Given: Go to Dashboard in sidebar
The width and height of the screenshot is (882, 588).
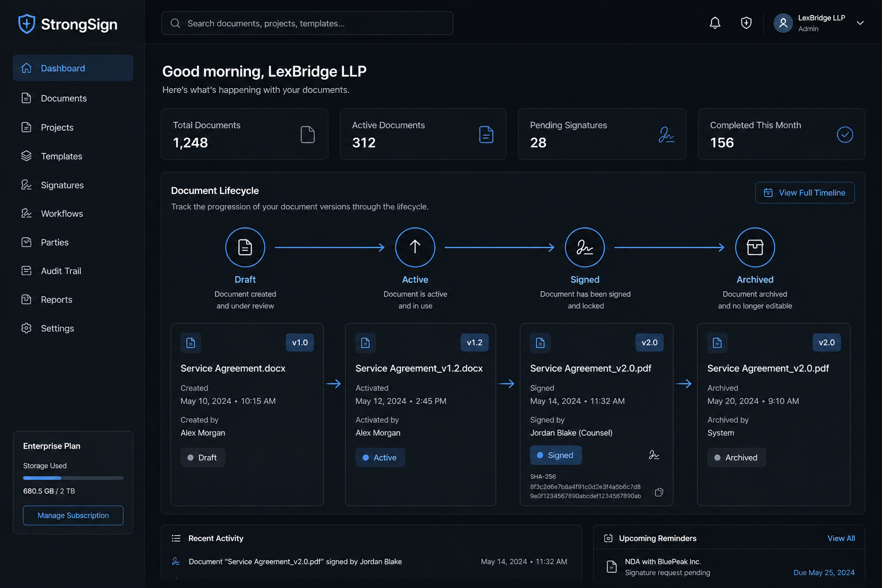Looking at the screenshot, I should tap(73, 68).
